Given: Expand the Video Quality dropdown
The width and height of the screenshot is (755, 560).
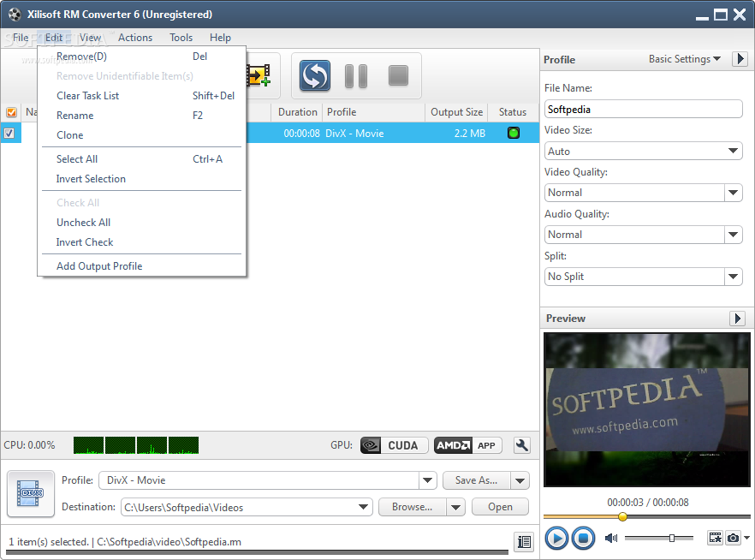Looking at the screenshot, I should click(733, 193).
